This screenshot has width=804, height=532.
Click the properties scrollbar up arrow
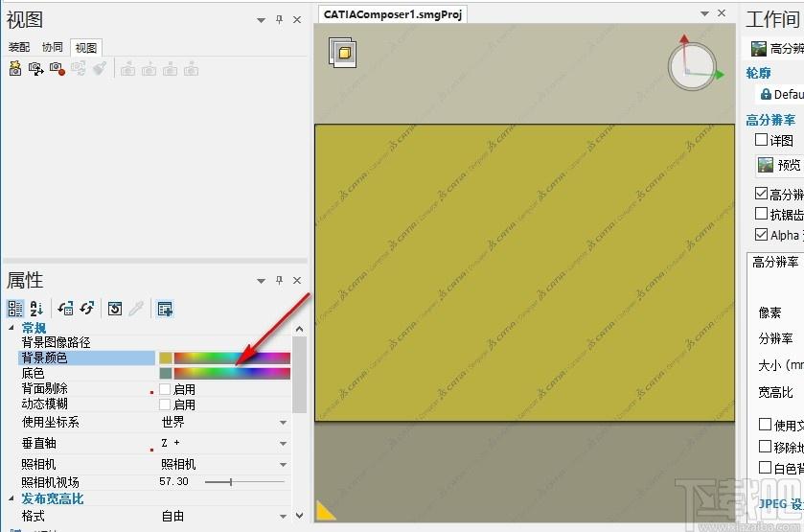pos(299,329)
